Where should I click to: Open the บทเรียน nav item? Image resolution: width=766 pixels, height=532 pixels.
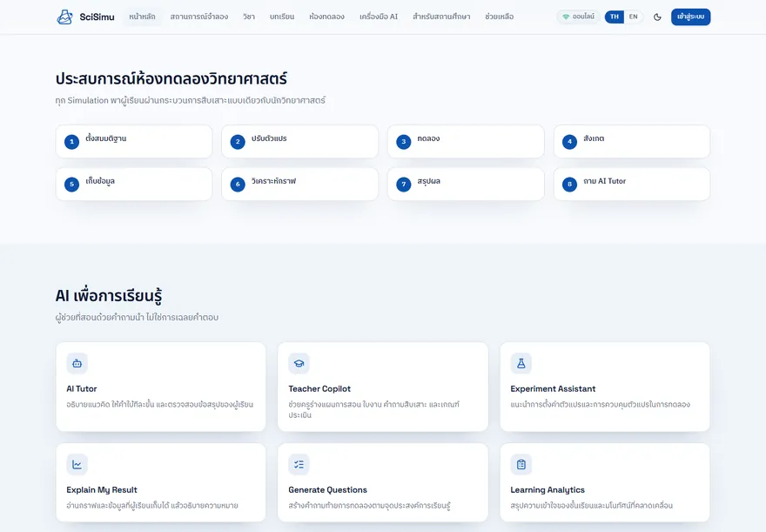[x=282, y=17]
